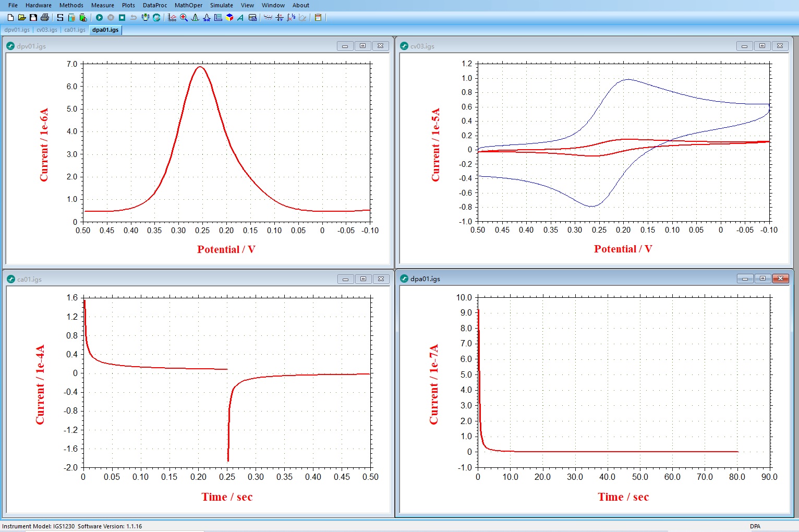Open the graph options chart icon

point(172,17)
